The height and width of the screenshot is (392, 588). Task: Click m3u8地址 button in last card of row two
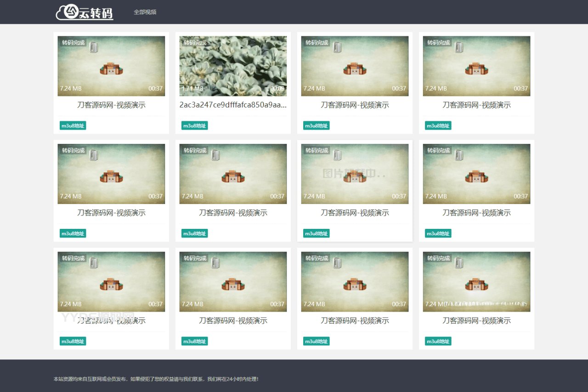point(438,233)
